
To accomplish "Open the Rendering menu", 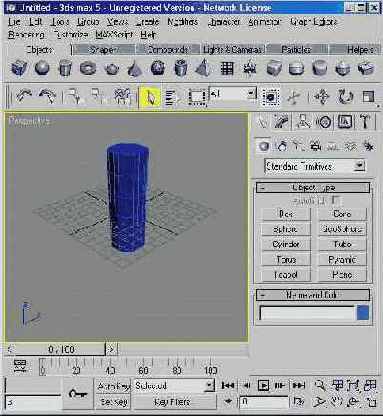I will (x=26, y=35).
